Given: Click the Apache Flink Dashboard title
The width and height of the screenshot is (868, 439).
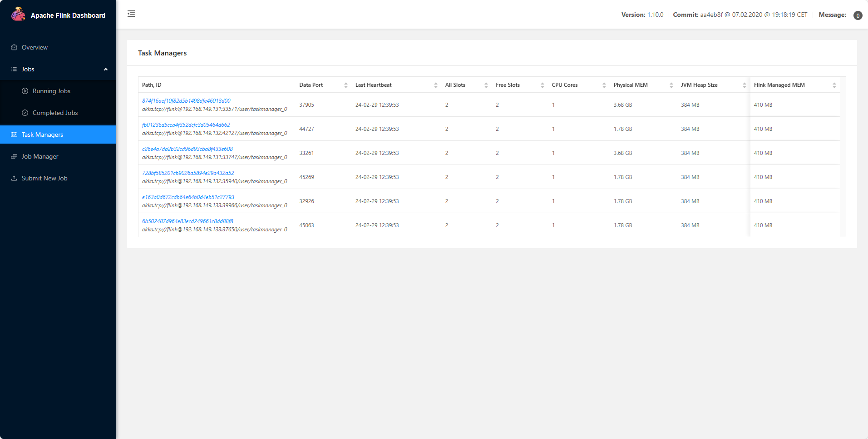Looking at the screenshot, I should point(68,15).
